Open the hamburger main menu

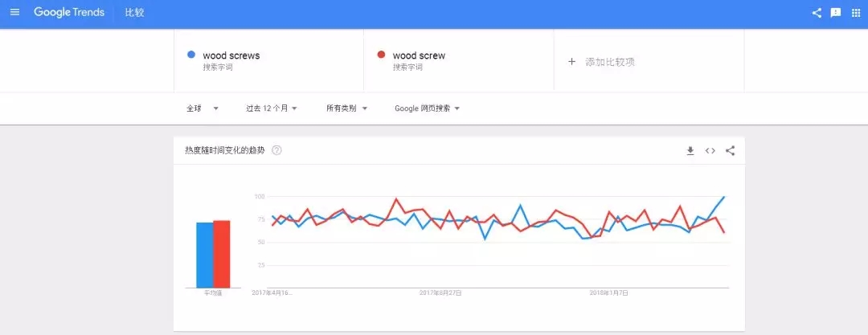(14, 13)
